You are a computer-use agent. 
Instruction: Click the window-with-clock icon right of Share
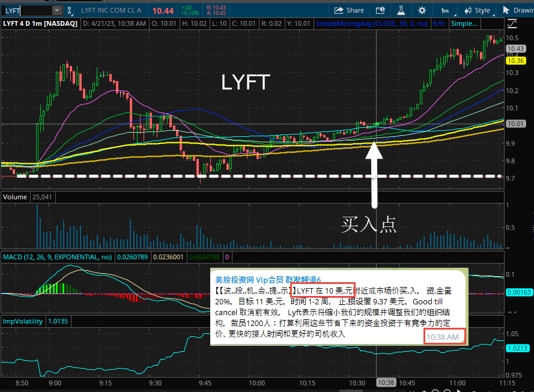click(x=380, y=11)
